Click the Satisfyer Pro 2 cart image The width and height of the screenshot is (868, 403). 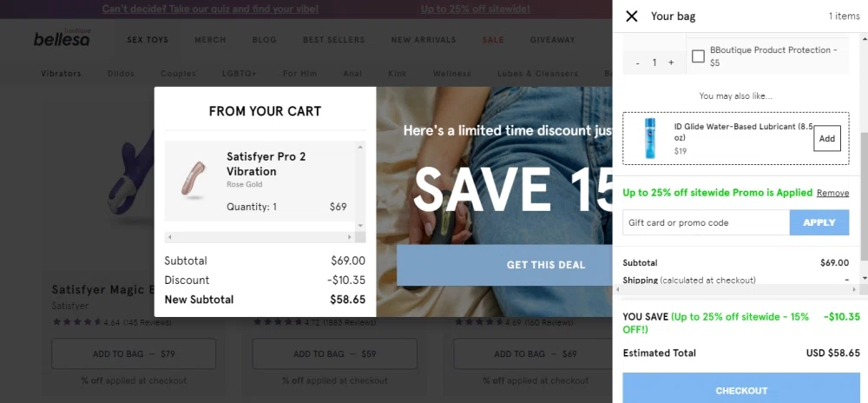[193, 179]
